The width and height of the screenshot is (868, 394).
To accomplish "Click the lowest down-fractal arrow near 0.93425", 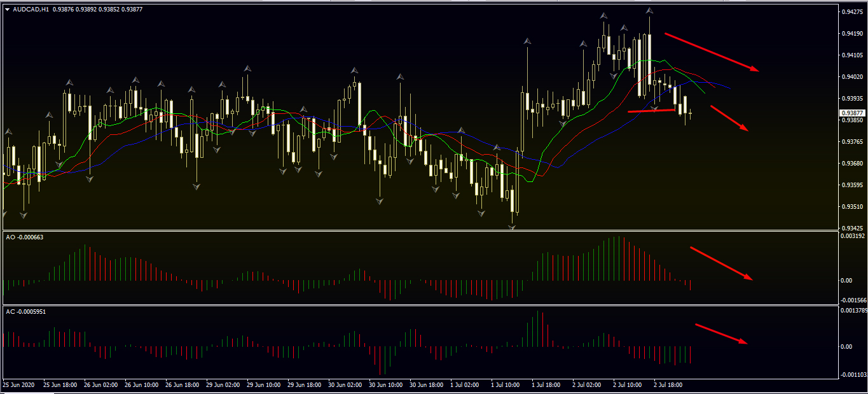I will [513, 226].
